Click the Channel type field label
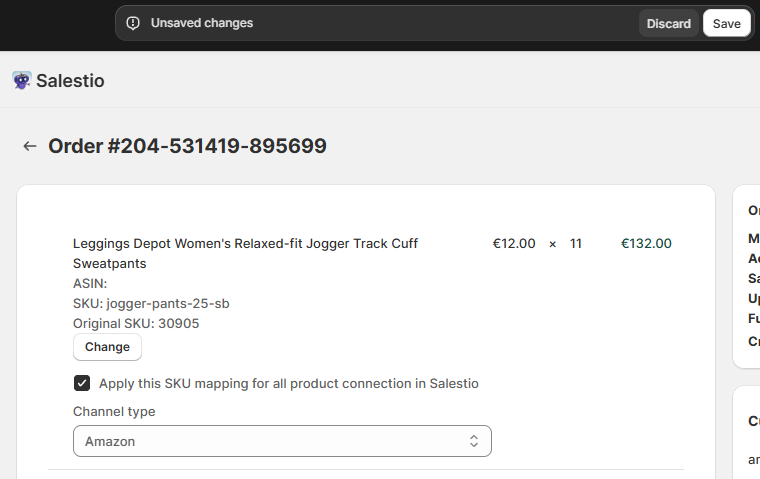Image resolution: width=760 pixels, height=479 pixels. click(x=114, y=411)
